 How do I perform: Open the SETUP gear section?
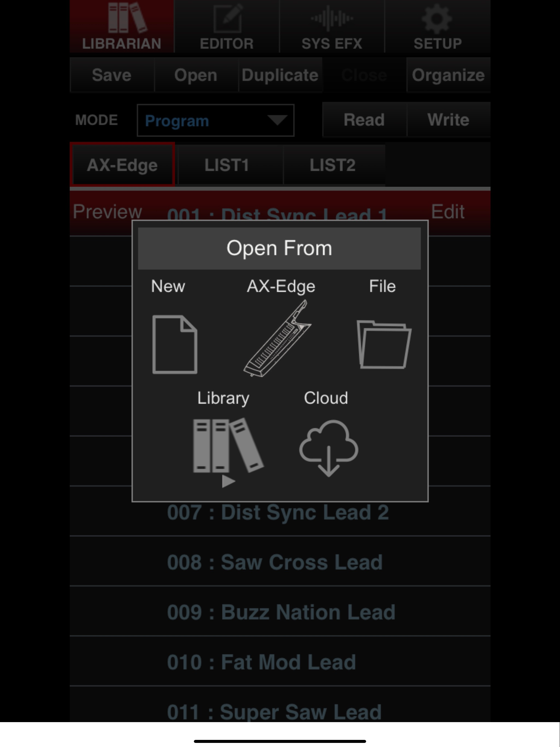coord(438,26)
